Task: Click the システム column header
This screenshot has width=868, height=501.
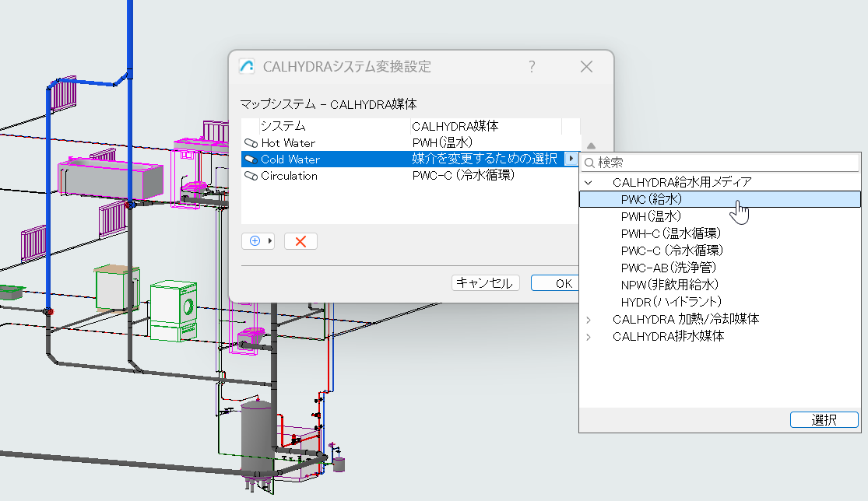Action: (283, 126)
